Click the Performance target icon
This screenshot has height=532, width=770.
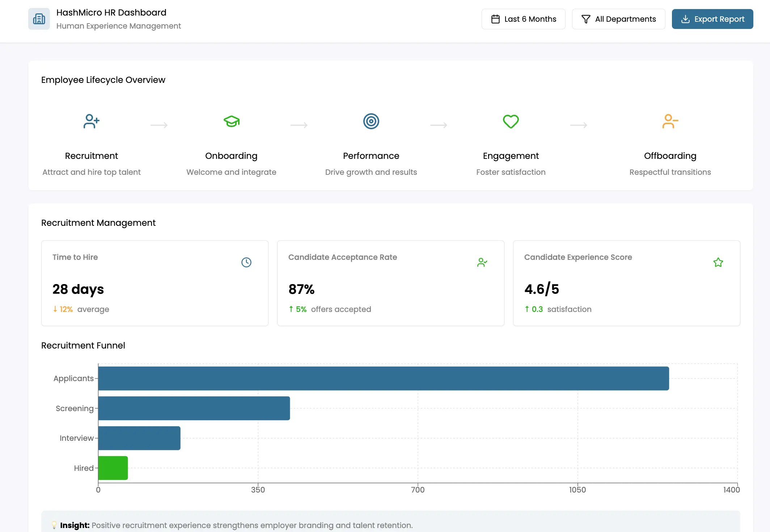tap(371, 122)
